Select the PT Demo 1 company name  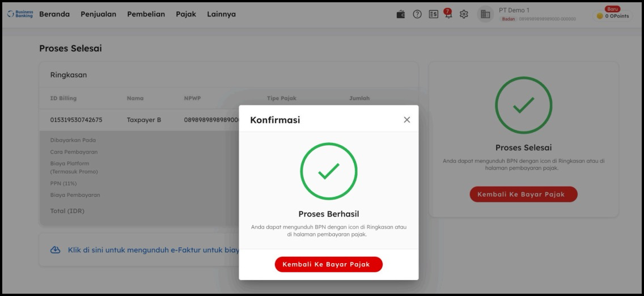click(x=514, y=10)
